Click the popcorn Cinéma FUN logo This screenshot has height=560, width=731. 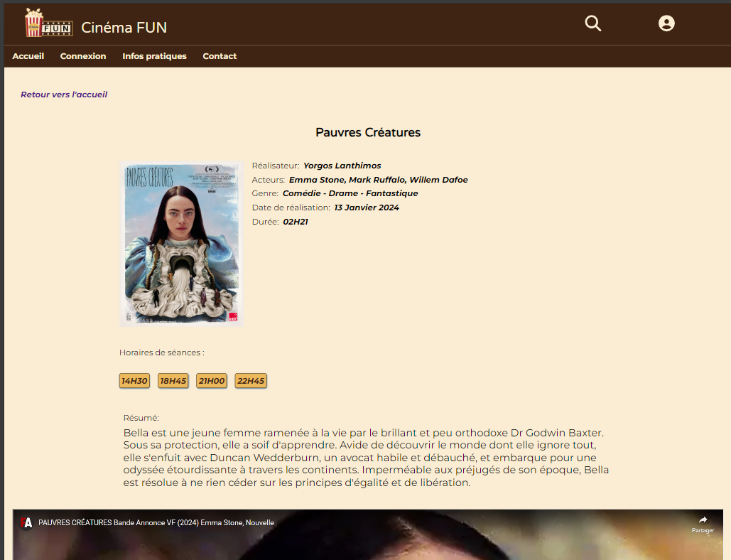(x=48, y=23)
